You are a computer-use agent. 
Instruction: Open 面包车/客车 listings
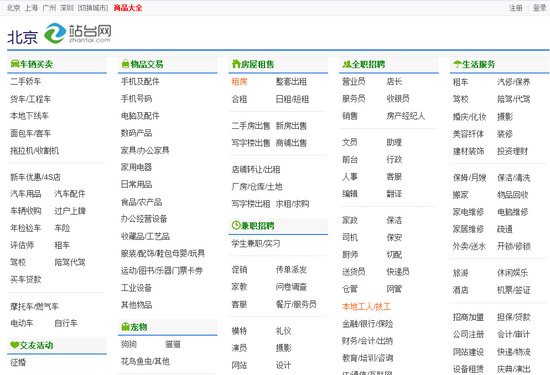tap(31, 133)
